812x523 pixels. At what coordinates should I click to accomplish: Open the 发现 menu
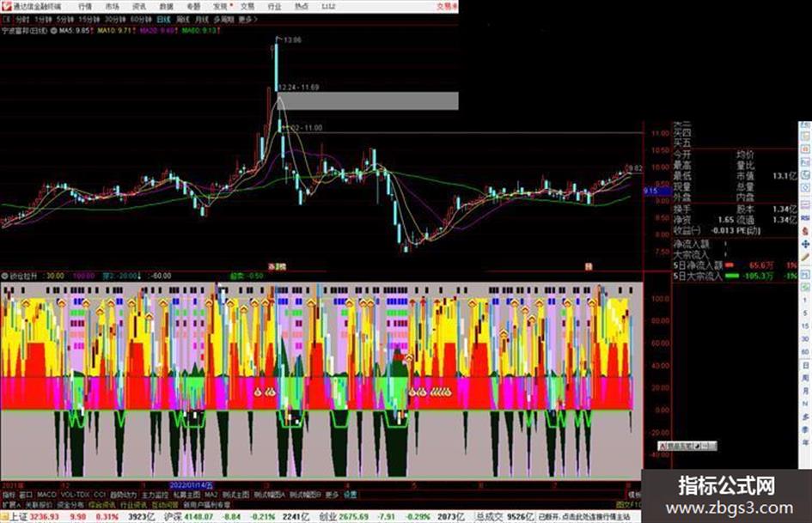tap(221, 7)
